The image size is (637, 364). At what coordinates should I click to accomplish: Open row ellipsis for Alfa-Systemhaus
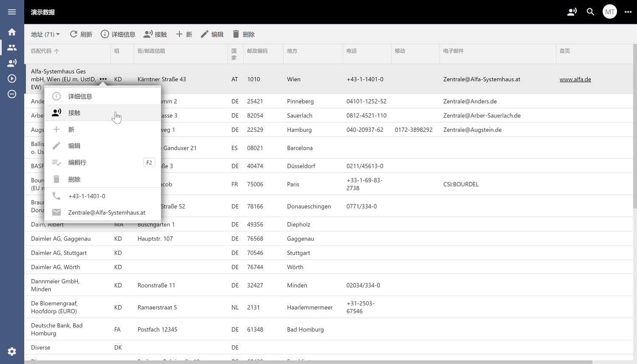(103, 79)
